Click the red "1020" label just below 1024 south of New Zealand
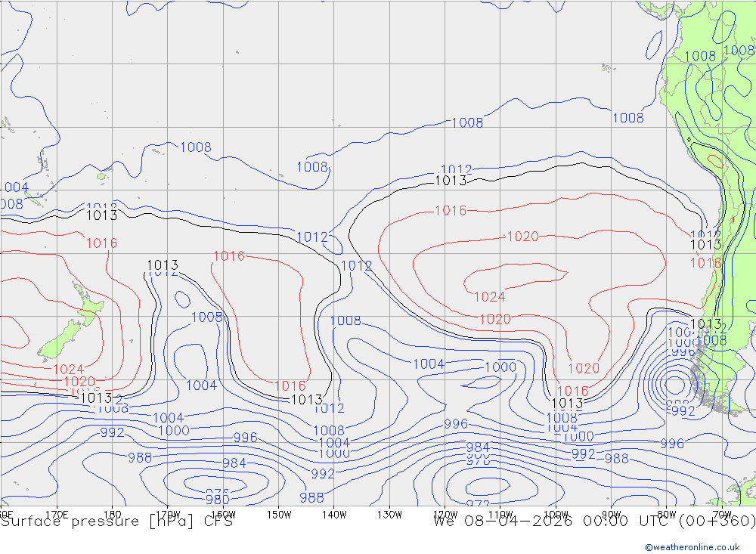 click(x=79, y=382)
